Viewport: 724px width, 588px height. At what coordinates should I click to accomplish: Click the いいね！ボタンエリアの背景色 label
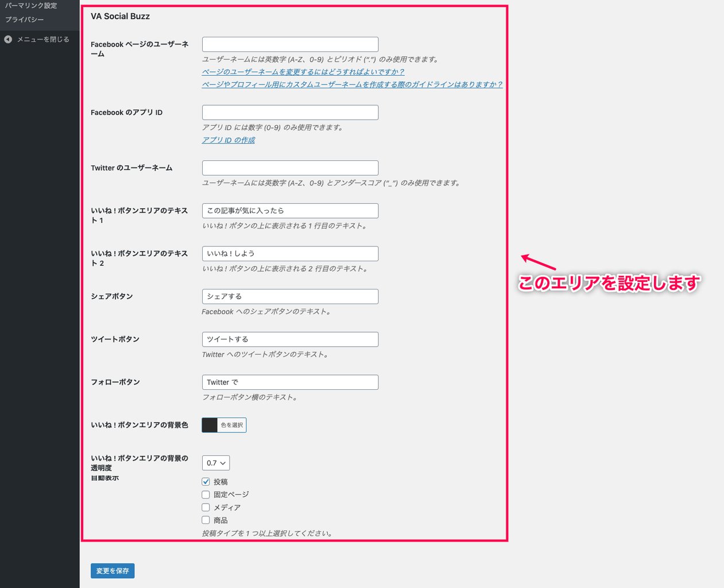click(140, 425)
